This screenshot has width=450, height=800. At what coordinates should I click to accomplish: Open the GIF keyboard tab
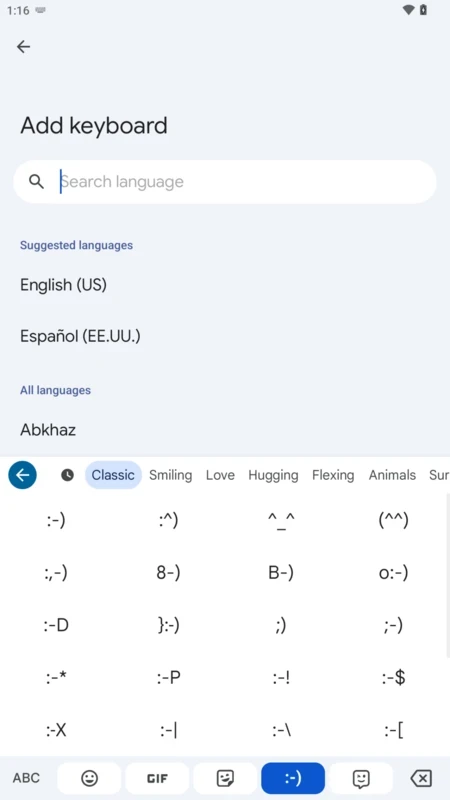click(x=157, y=778)
